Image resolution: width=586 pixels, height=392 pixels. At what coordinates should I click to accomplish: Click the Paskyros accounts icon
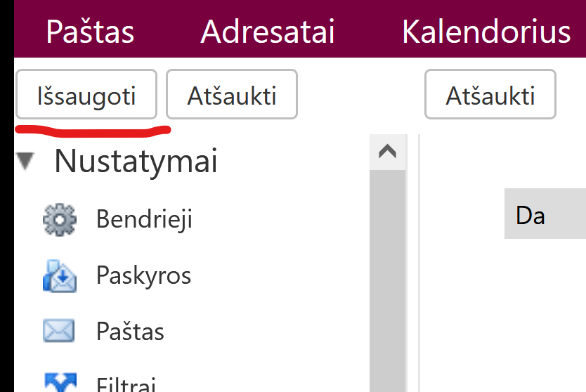pyautogui.click(x=59, y=275)
